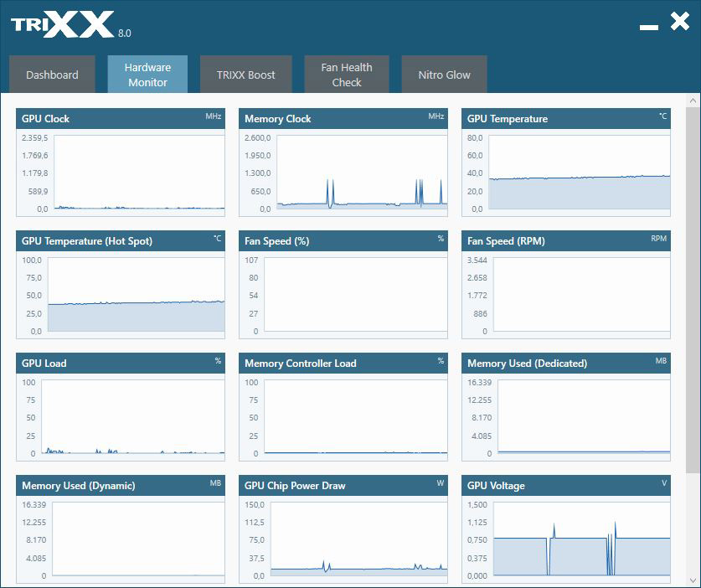Click the GPU Temperature graph area
This screenshot has height=588, width=701.
tap(580, 173)
